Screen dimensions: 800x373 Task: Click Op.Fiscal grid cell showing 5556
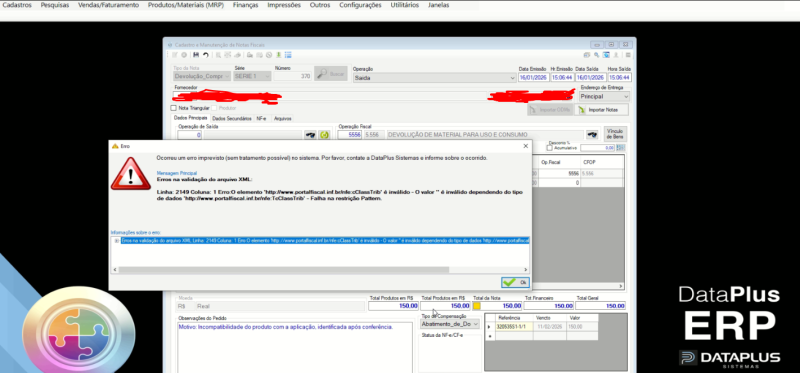pos(560,173)
